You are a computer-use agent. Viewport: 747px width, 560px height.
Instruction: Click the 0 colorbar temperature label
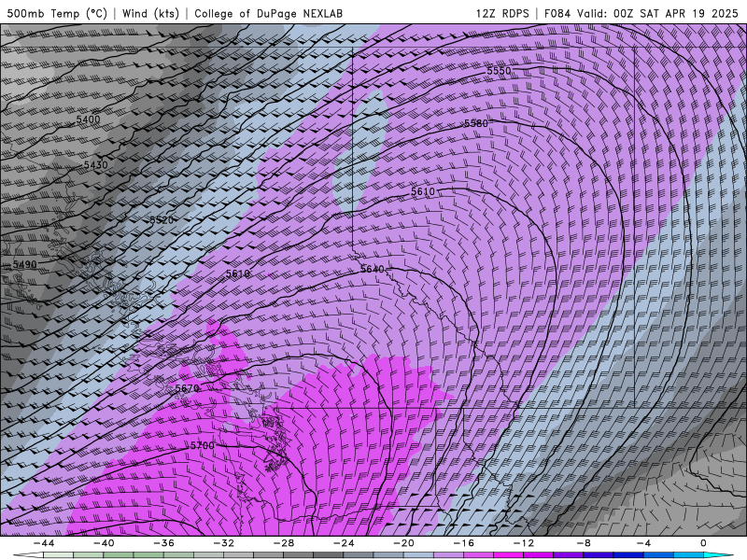[x=704, y=543]
